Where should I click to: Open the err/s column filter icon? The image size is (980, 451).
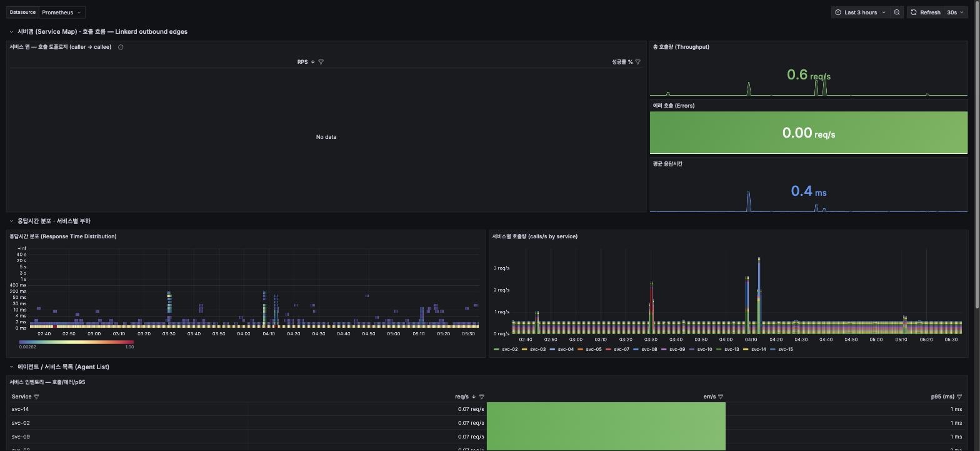coord(721,397)
